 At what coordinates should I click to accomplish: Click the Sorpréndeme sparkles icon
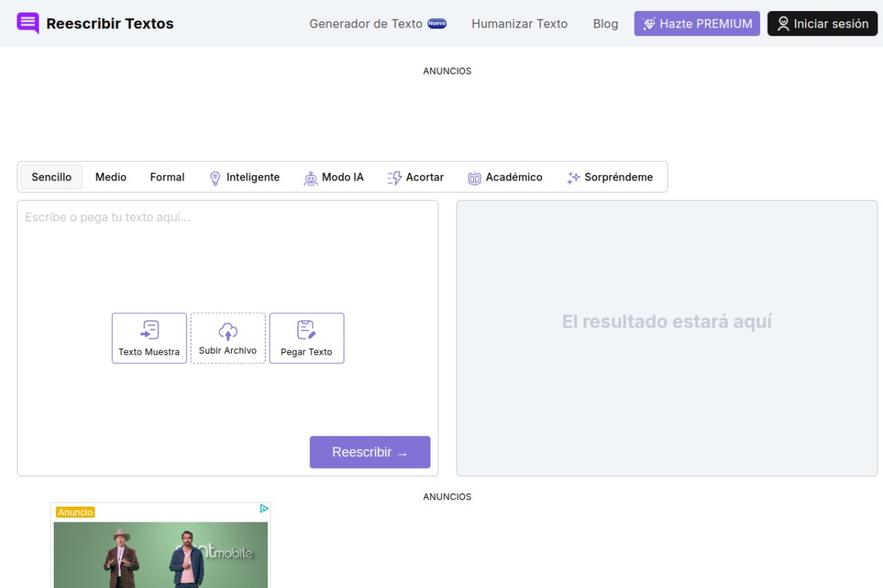(573, 178)
